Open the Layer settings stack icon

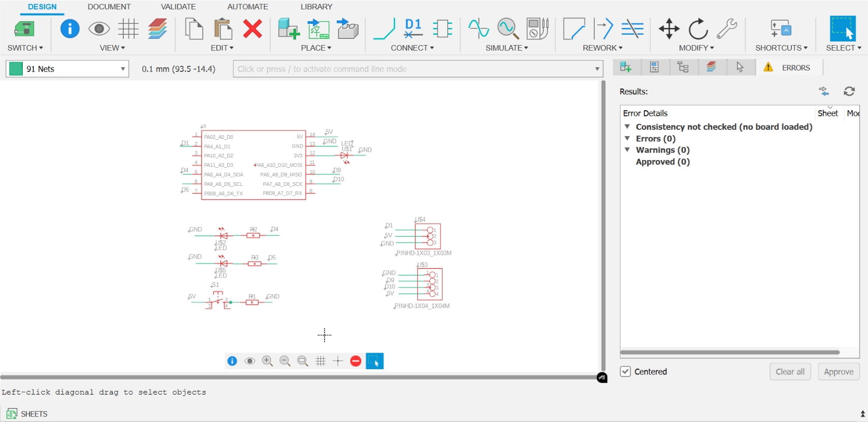(x=157, y=29)
